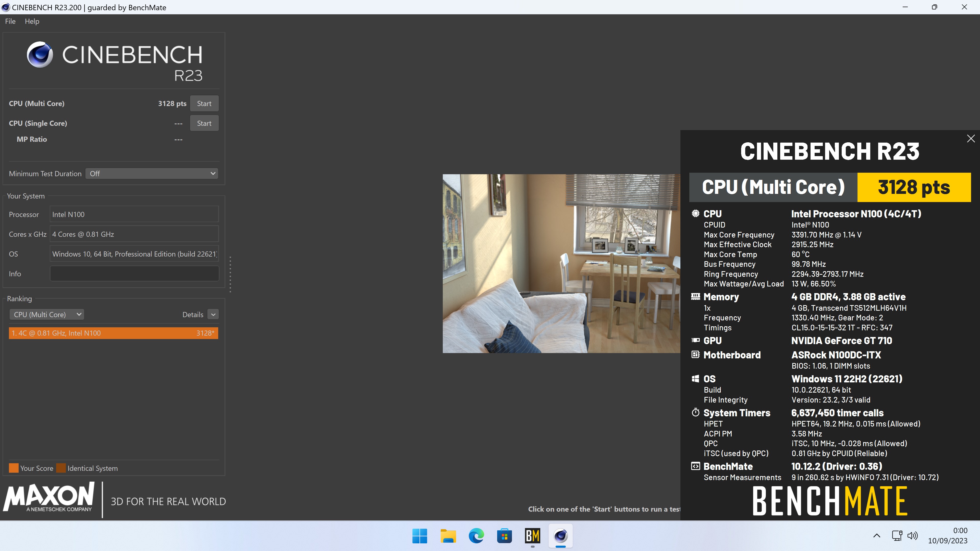Start the CPU Single Core test
The height and width of the screenshot is (551, 980).
pos(204,123)
